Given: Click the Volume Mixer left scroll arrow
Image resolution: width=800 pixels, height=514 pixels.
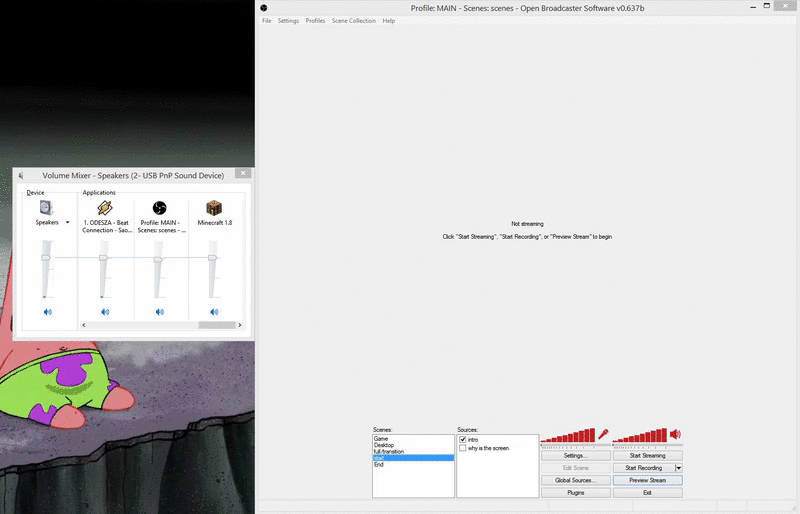Looking at the screenshot, I should [84, 325].
